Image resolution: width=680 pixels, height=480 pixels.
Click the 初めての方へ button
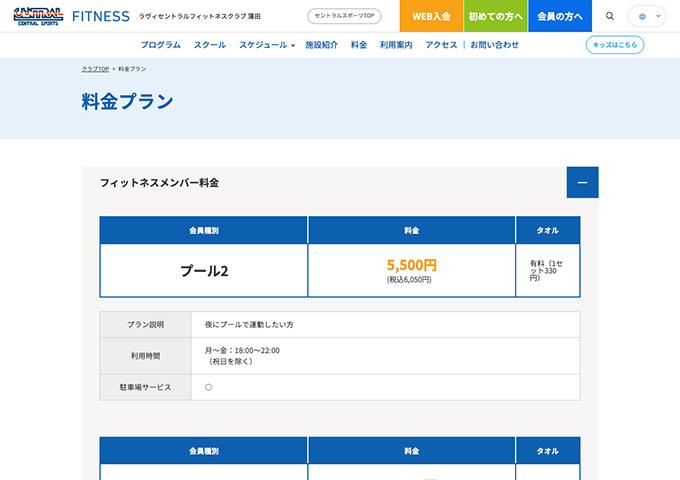click(495, 16)
